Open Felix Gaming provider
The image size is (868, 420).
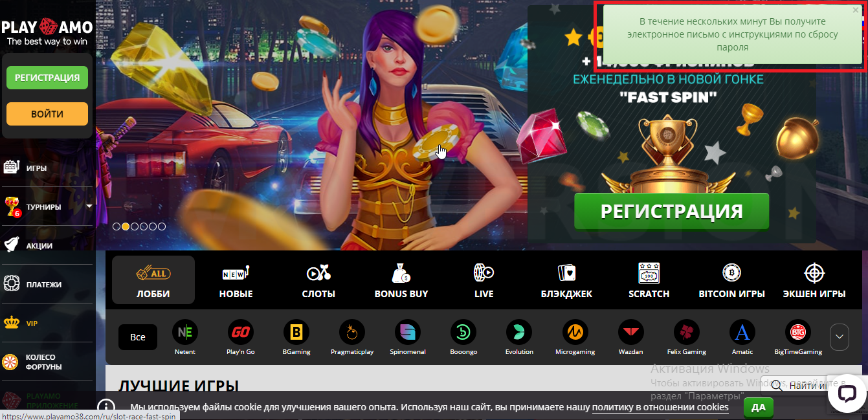coord(686,338)
